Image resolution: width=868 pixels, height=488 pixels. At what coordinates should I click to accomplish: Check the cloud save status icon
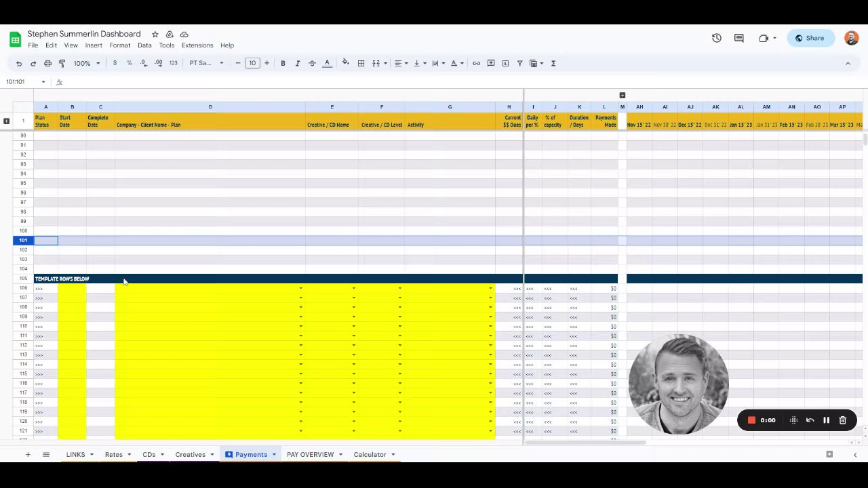click(184, 34)
